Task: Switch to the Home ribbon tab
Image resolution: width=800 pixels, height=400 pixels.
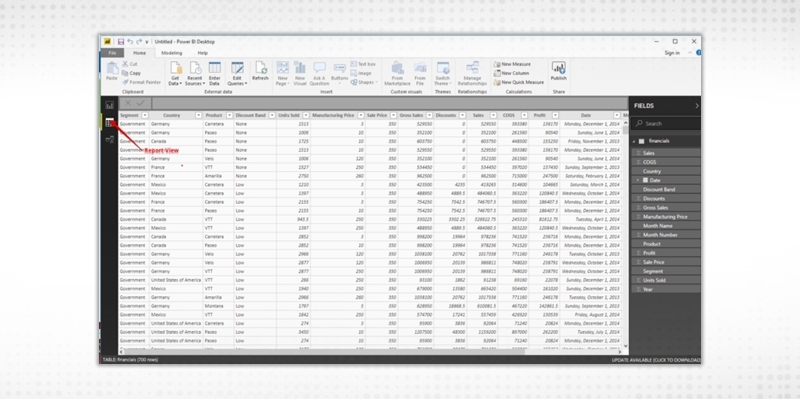Action: pos(140,53)
